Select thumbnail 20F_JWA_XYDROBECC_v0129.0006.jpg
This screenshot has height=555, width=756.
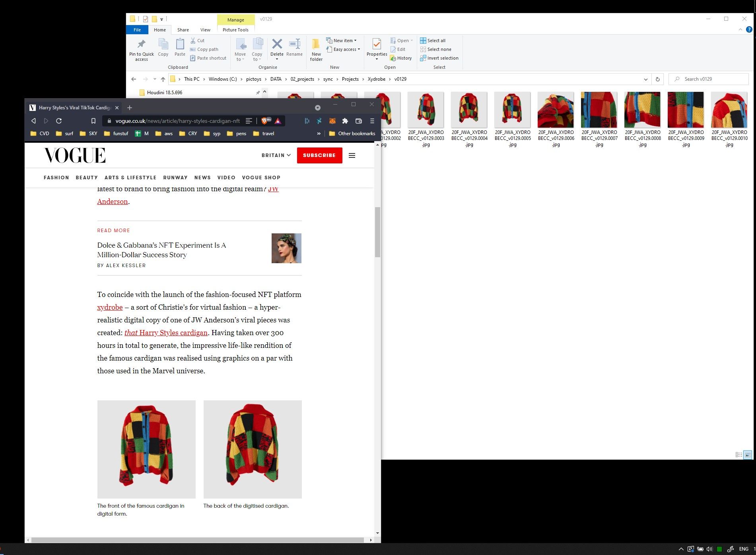(556, 119)
